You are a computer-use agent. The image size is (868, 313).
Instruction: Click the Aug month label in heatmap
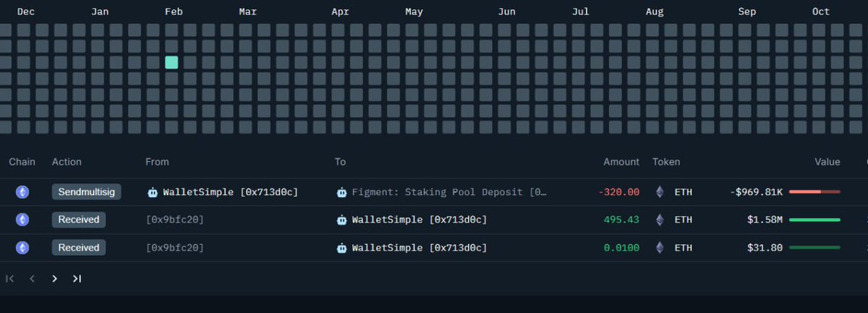[x=654, y=12]
